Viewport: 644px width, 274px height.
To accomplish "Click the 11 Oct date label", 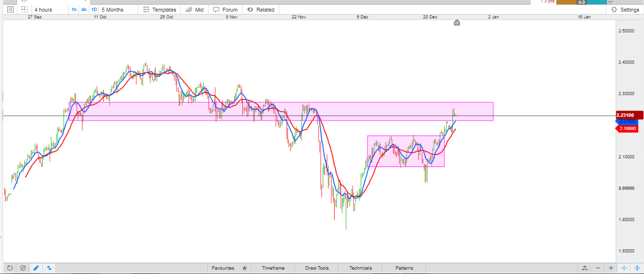I will (x=100, y=17).
